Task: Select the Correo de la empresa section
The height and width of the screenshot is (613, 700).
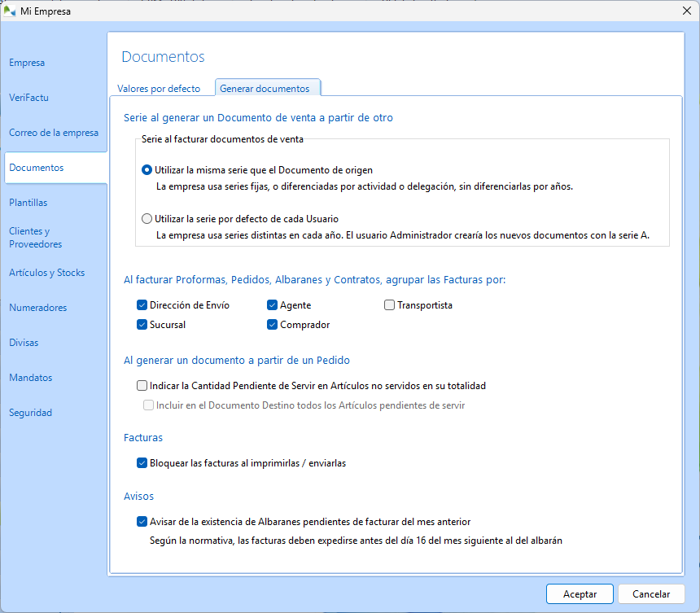Action: [x=54, y=133]
